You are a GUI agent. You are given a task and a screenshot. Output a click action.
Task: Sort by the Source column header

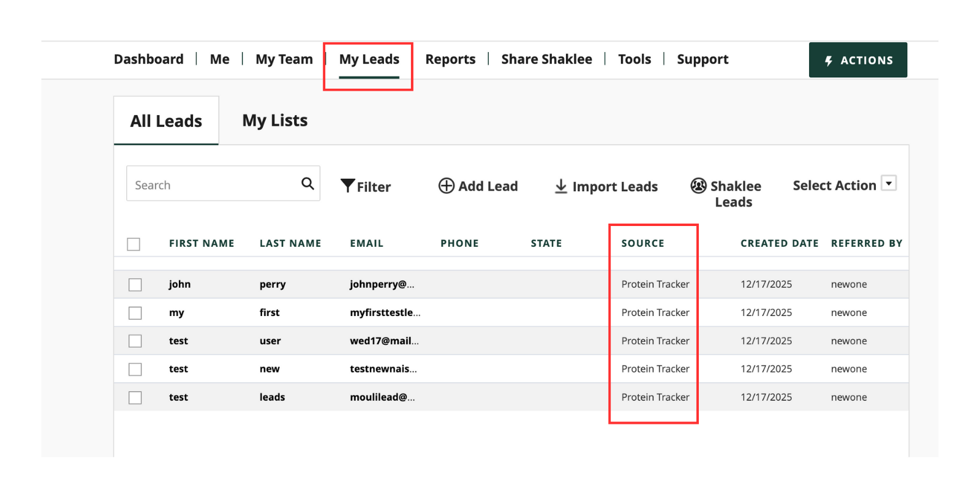click(643, 243)
